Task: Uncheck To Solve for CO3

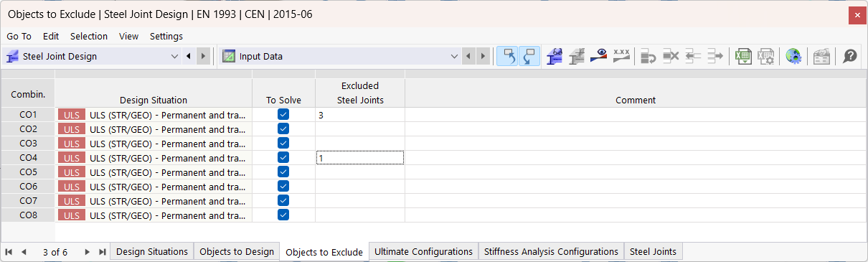Action: 283,143
